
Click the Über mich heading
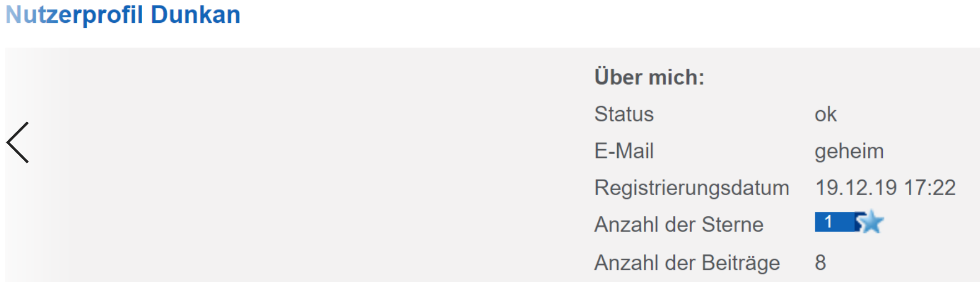tap(649, 77)
